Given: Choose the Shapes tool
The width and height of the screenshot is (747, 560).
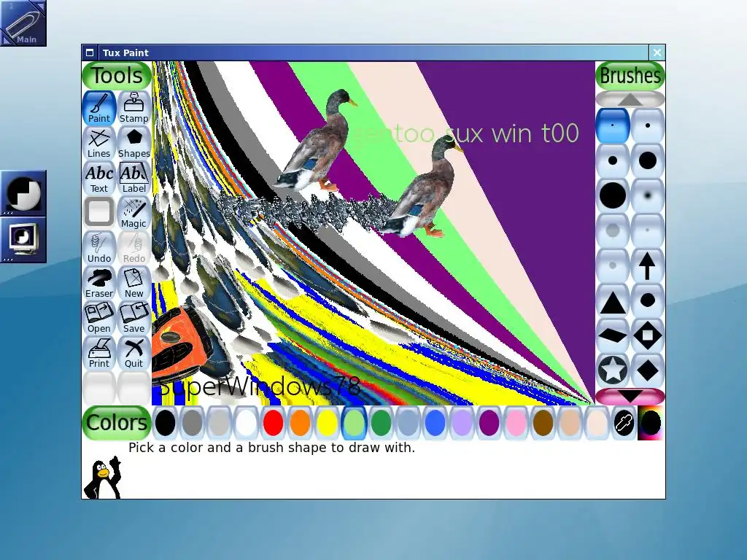Looking at the screenshot, I should click(x=134, y=144).
